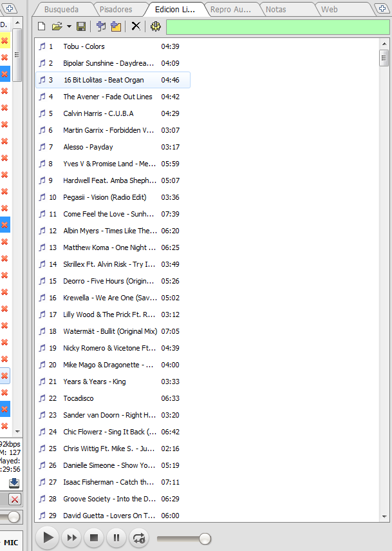Open the Web tab

329,10
